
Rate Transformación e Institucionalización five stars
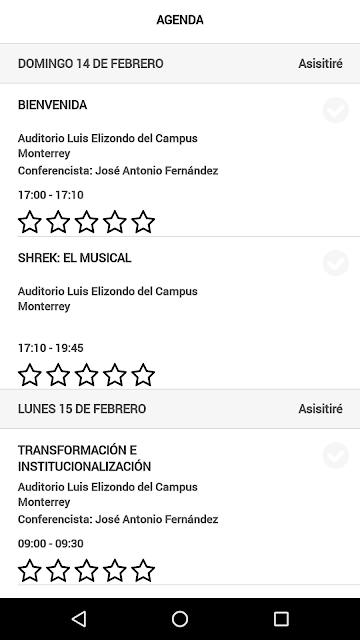tap(143, 571)
